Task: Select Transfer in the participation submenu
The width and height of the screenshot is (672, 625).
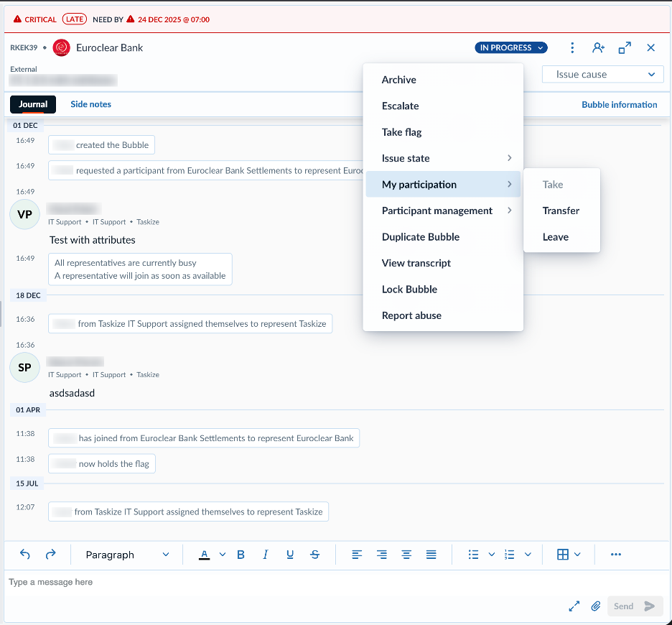Action: tap(561, 210)
